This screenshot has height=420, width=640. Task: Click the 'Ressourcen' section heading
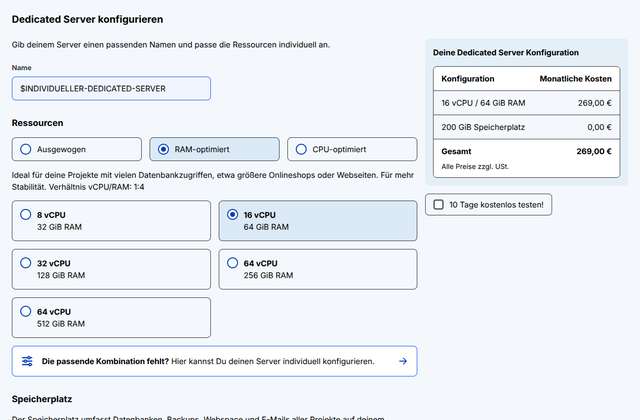tap(38, 123)
